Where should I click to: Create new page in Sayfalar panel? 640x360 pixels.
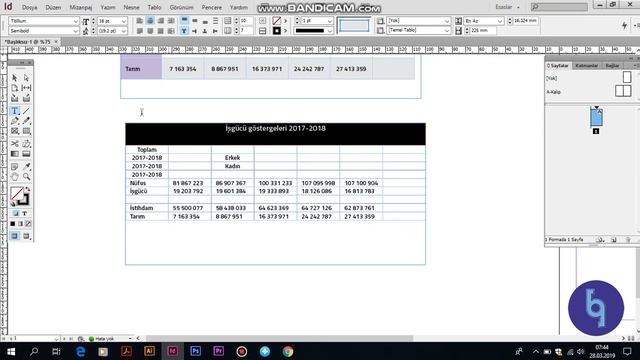[614, 240]
